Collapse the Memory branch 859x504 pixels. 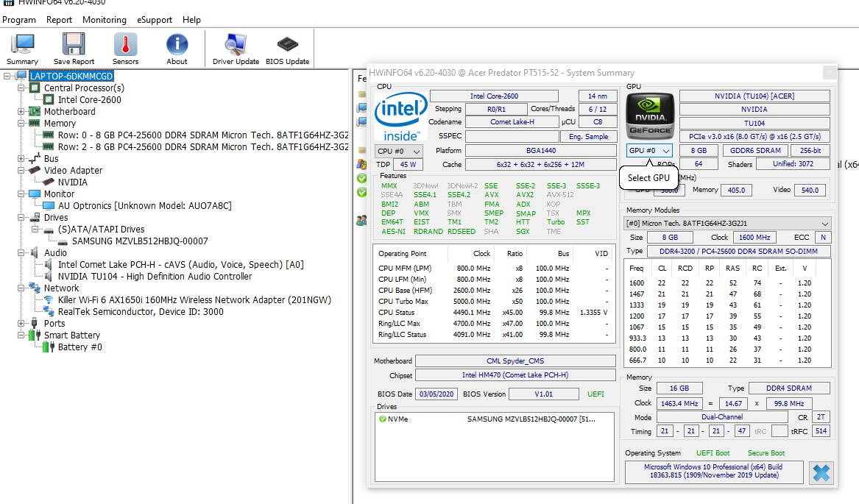[x=21, y=124]
